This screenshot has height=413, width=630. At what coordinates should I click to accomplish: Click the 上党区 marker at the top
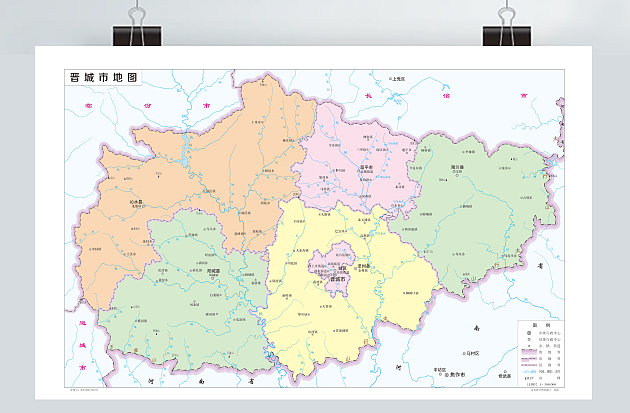[398, 78]
